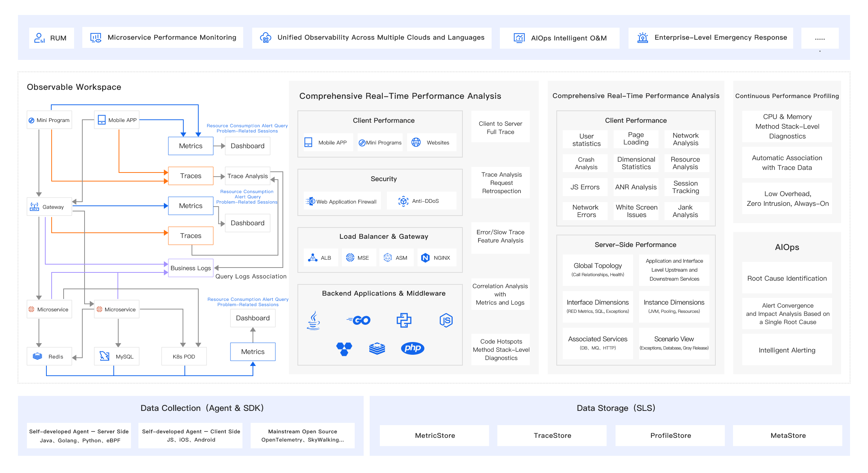Select the RUM tab
868x473 pixels.
(x=52, y=38)
